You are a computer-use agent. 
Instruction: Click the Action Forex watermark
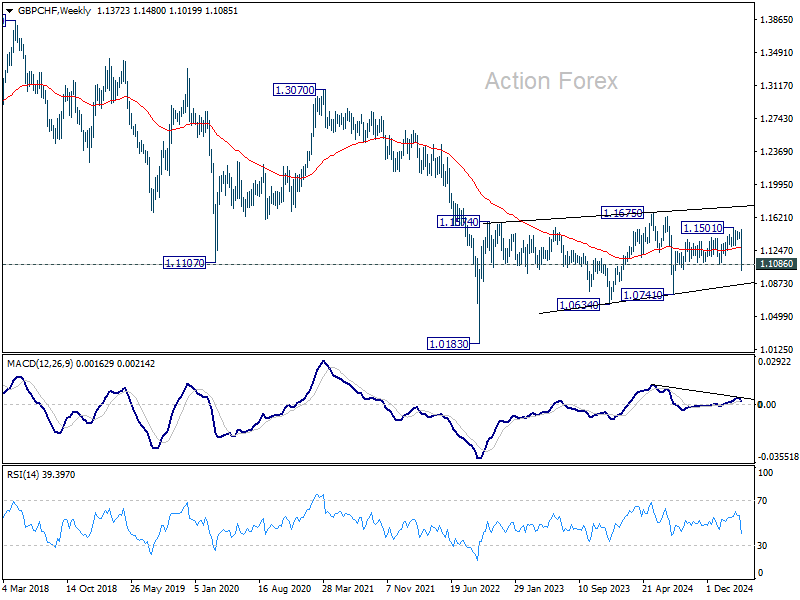click(551, 81)
